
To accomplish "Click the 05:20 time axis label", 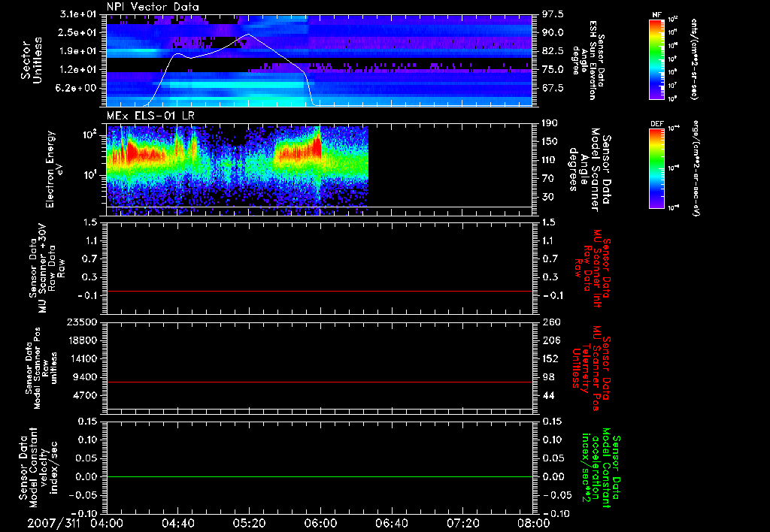I will (249, 523).
